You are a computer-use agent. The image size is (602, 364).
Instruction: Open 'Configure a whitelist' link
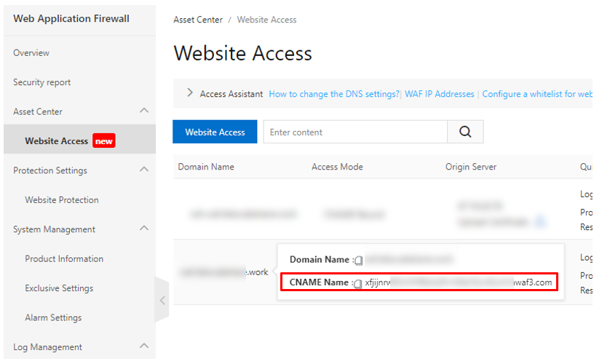537,94
